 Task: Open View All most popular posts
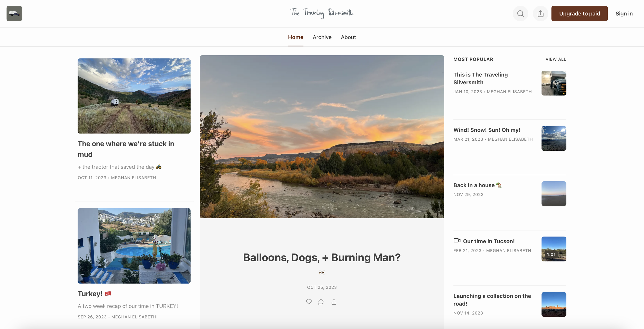pyautogui.click(x=556, y=59)
